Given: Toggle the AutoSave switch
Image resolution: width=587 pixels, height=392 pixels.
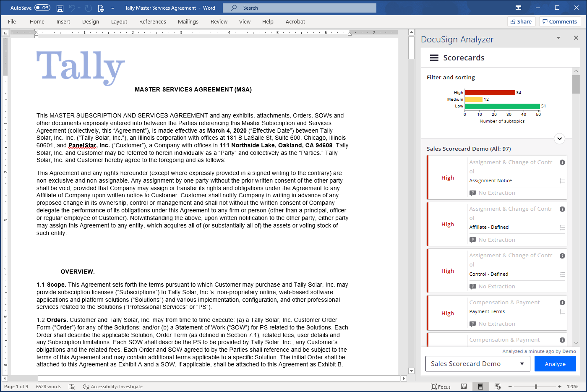Looking at the screenshot, I should click(42, 8).
